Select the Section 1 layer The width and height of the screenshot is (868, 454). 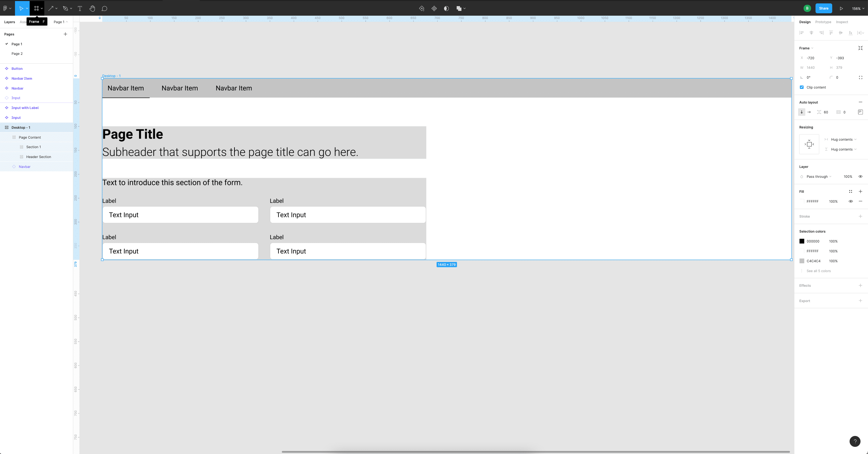click(33, 147)
